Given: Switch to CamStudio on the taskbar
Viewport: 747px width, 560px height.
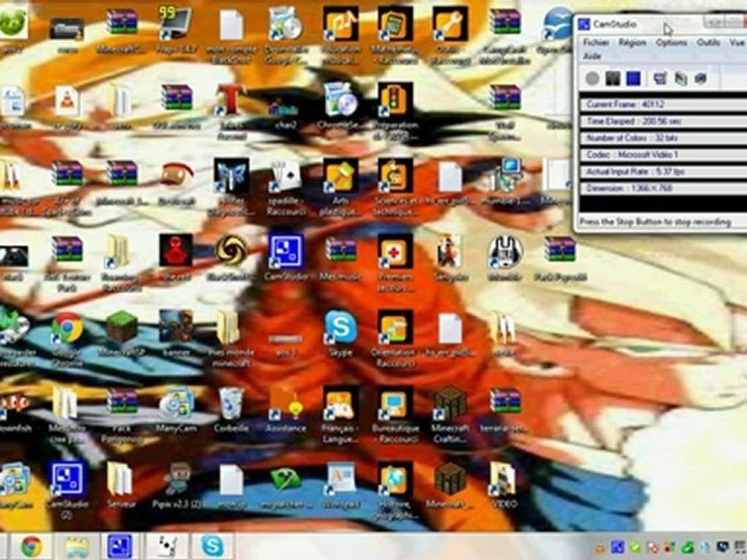Looking at the screenshot, I should click(120, 546).
